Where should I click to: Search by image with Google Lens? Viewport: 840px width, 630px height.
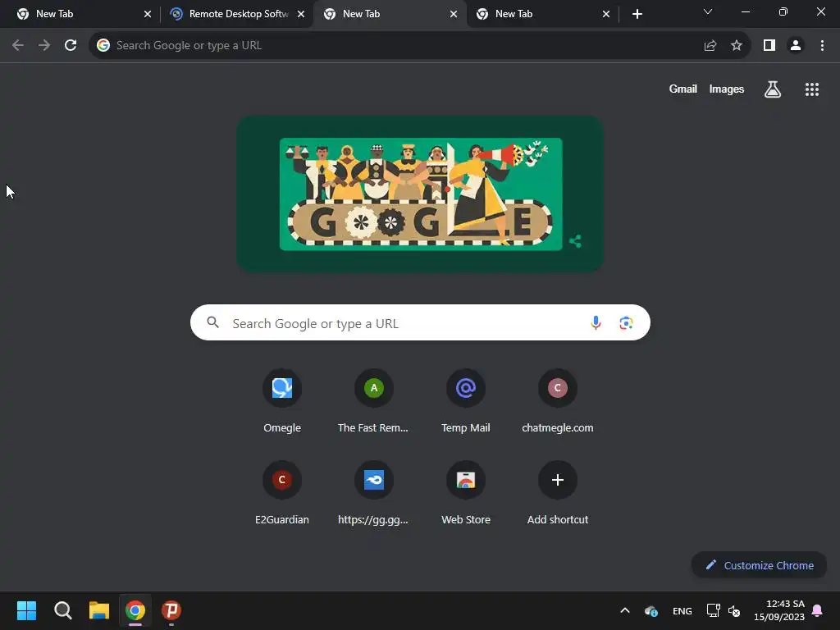pos(626,322)
